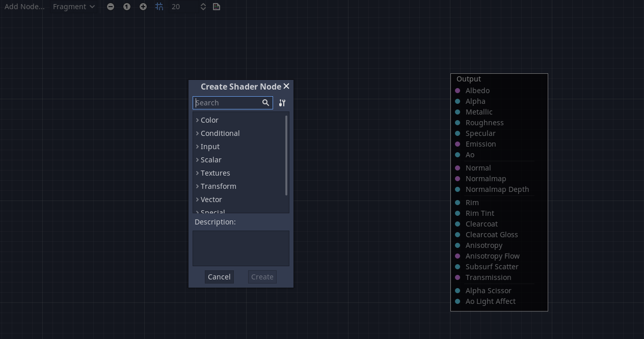Click the tools options icon beside Search
Viewport: 644px width, 339px height.
(282, 103)
